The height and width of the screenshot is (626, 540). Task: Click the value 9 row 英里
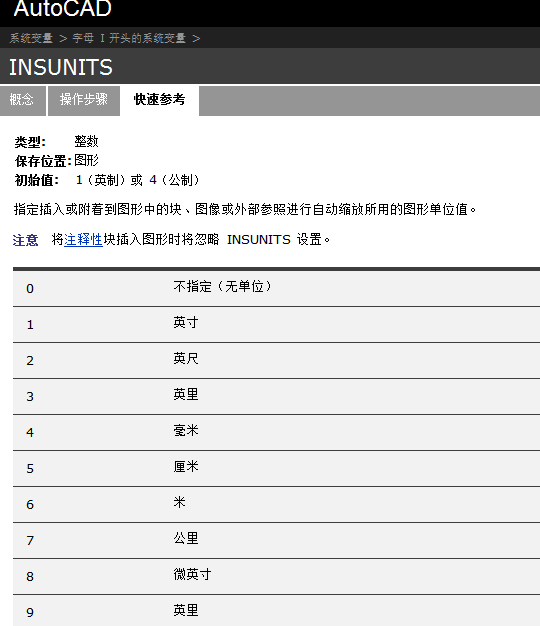tap(276, 611)
